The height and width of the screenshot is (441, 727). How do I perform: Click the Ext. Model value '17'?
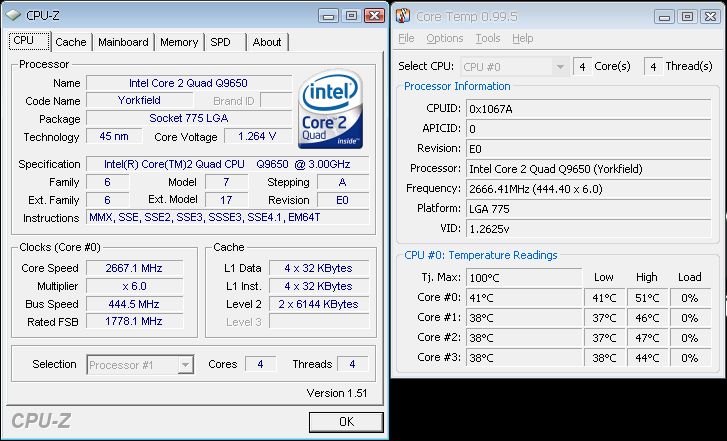click(226, 200)
